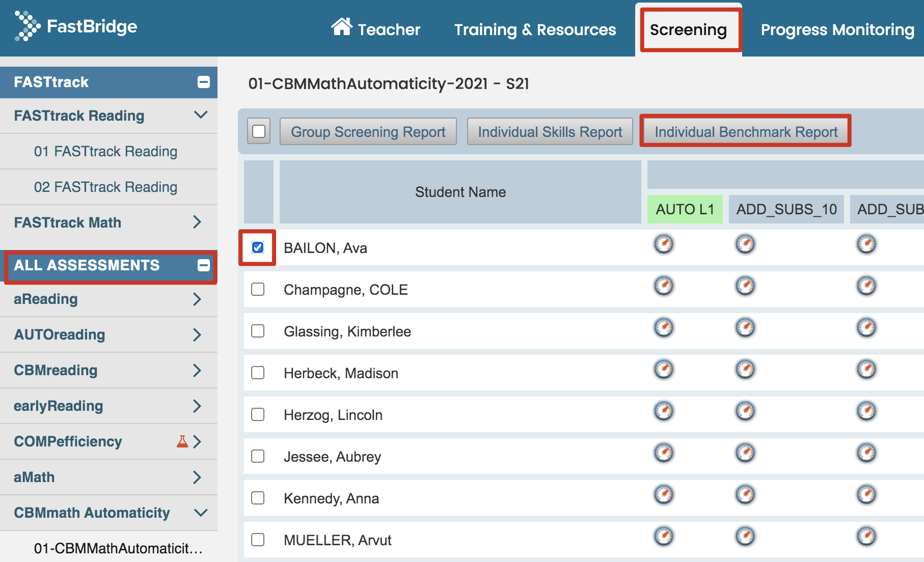
Task: Uncheck the BAILON, Ava checkbox
Action: click(258, 248)
